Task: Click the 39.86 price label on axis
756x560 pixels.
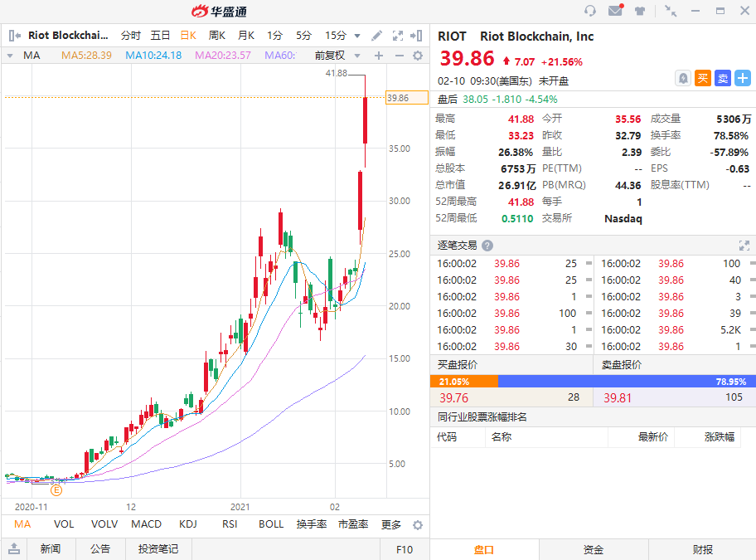Action: (407, 98)
